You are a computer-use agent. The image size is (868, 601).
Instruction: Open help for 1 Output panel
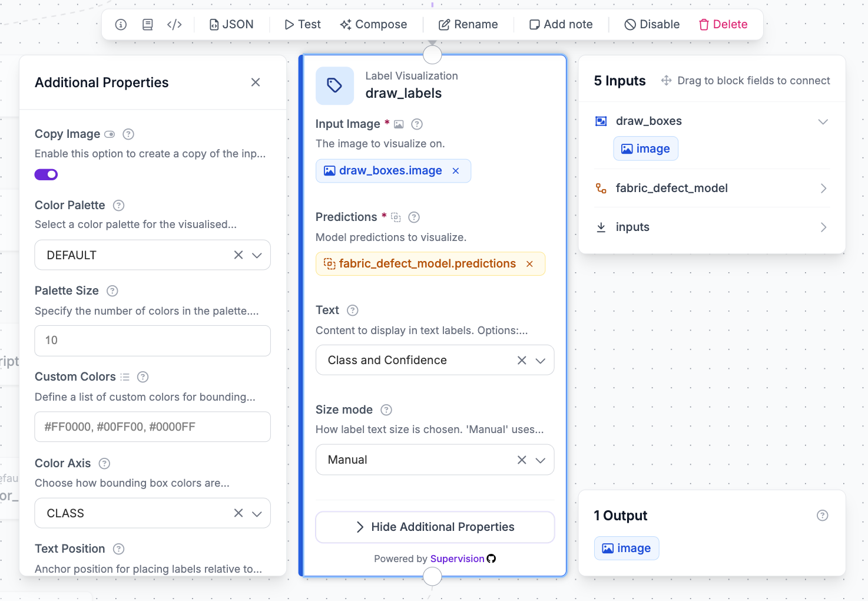823,516
